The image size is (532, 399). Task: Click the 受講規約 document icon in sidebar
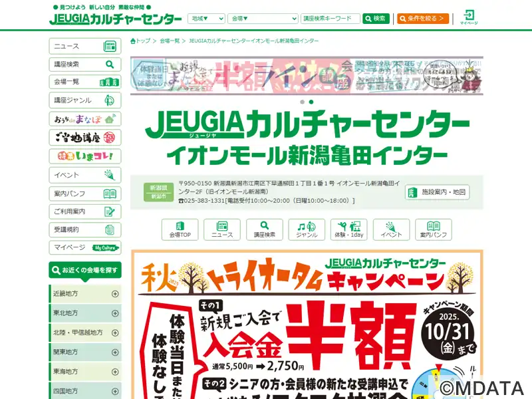click(x=109, y=229)
